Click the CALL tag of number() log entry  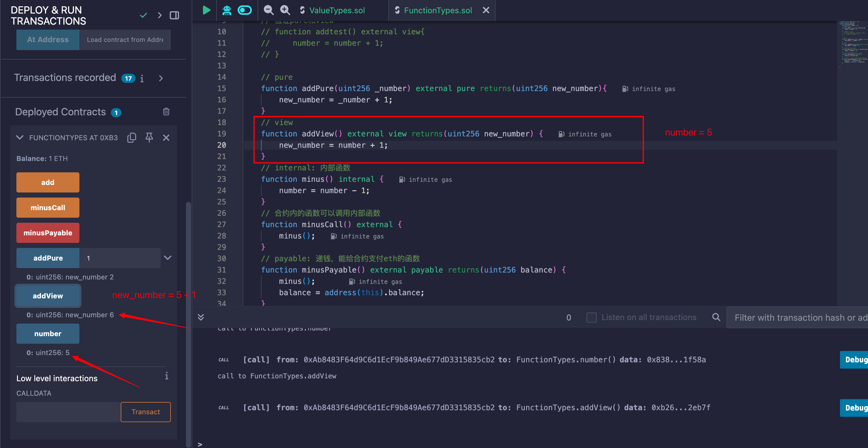coord(223,360)
